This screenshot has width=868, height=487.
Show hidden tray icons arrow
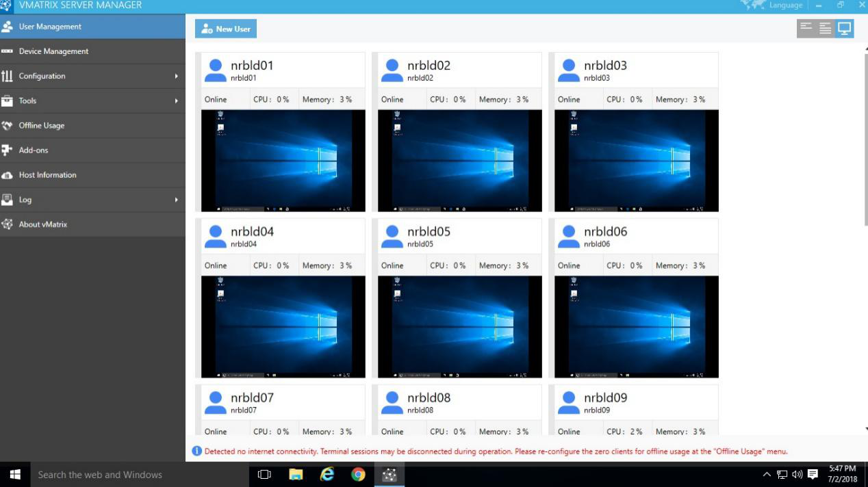(x=767, y=474)
